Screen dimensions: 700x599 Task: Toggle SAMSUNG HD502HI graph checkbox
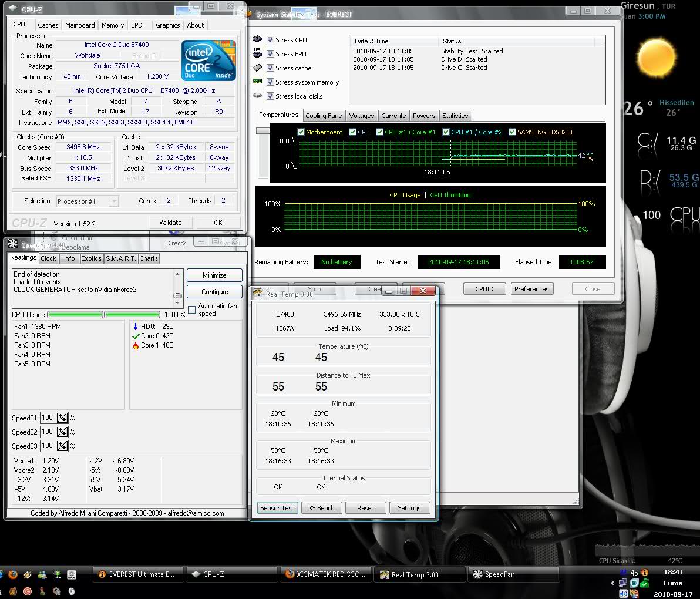coord(512,132)
